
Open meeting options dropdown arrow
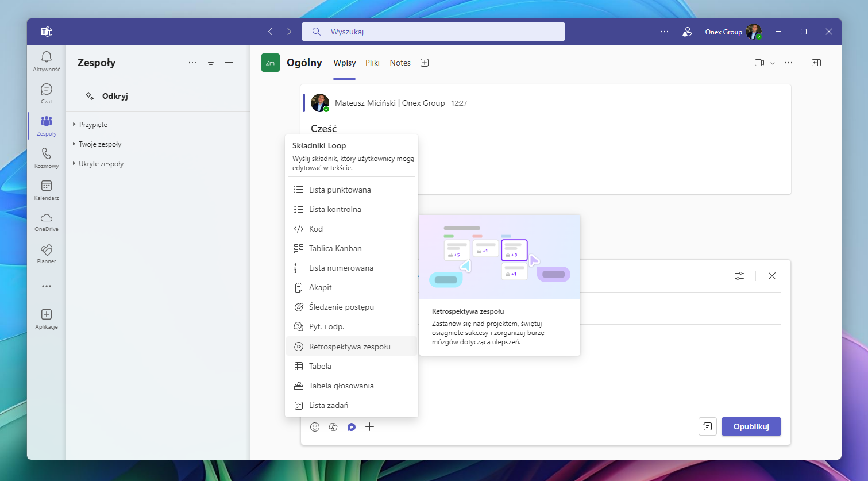coord(773,63)
